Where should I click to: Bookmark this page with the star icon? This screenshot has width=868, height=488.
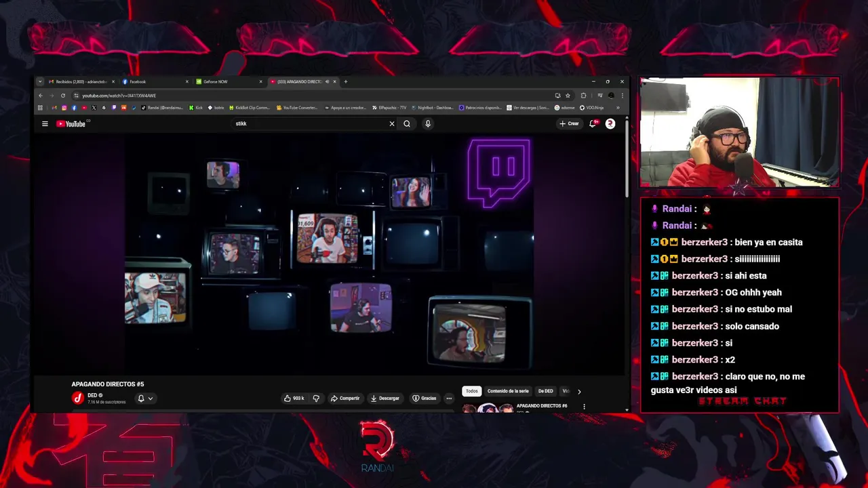568,96
